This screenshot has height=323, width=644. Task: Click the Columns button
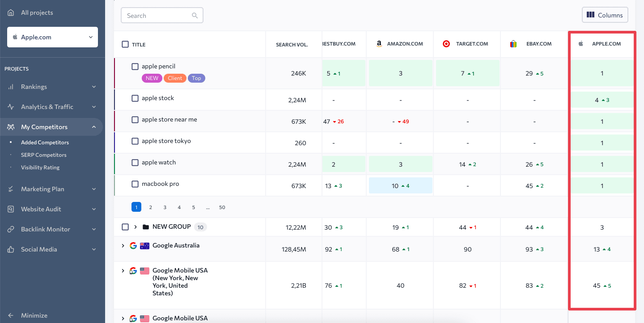[x=605, y=15]
